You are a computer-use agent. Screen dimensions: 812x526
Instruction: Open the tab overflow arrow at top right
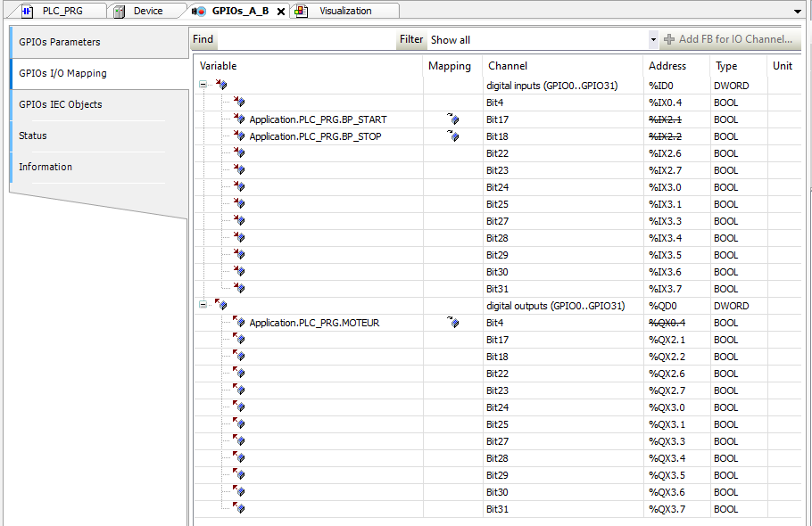point(797,10)
